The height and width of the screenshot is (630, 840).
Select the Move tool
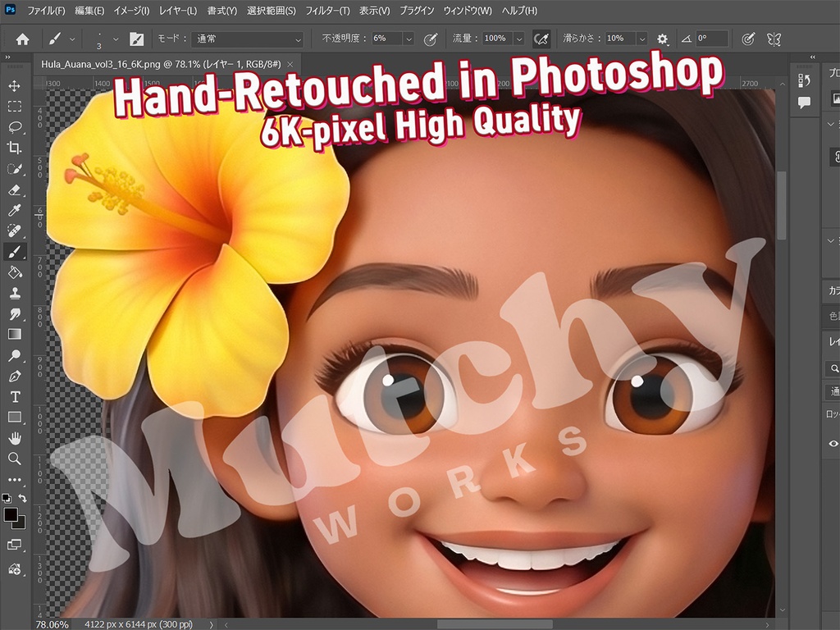15,85
